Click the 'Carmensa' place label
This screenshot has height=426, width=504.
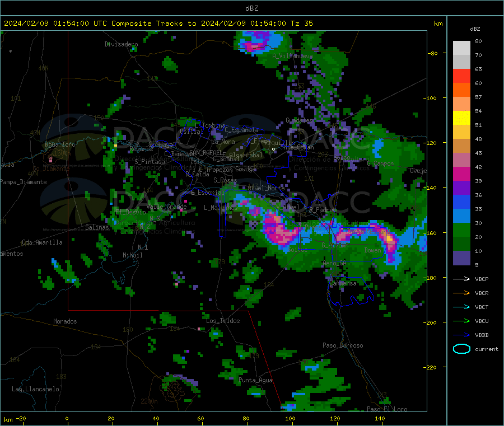343,283
